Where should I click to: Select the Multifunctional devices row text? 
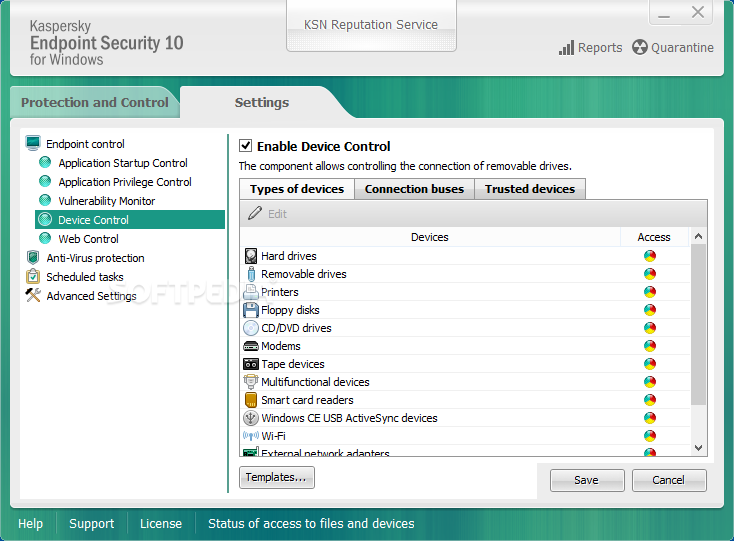tap(315, 382)
